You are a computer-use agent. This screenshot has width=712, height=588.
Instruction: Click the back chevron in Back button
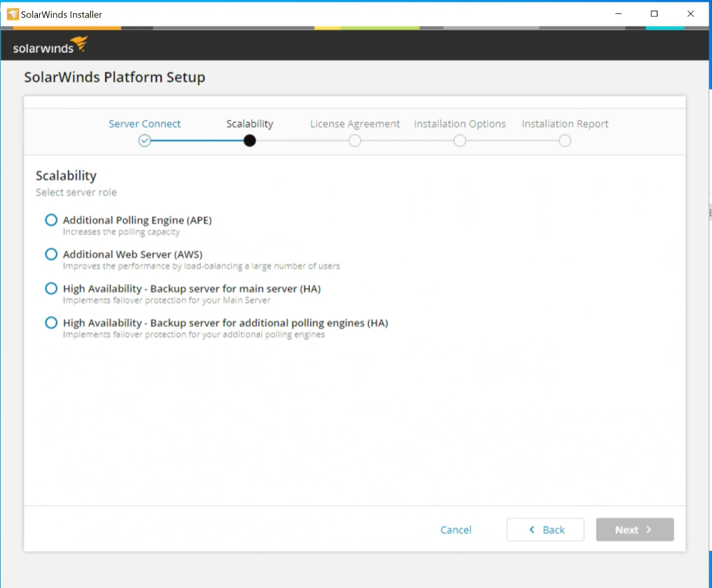[532, 529]
